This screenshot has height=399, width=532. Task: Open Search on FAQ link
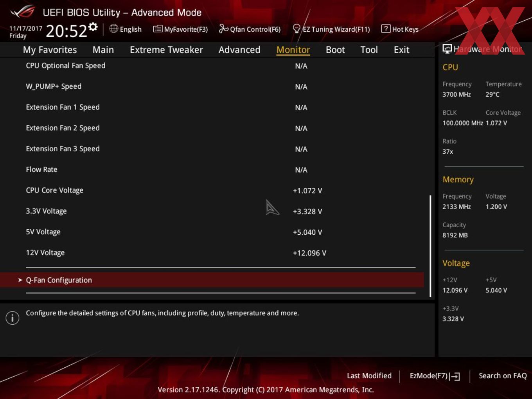coord(503,376)
